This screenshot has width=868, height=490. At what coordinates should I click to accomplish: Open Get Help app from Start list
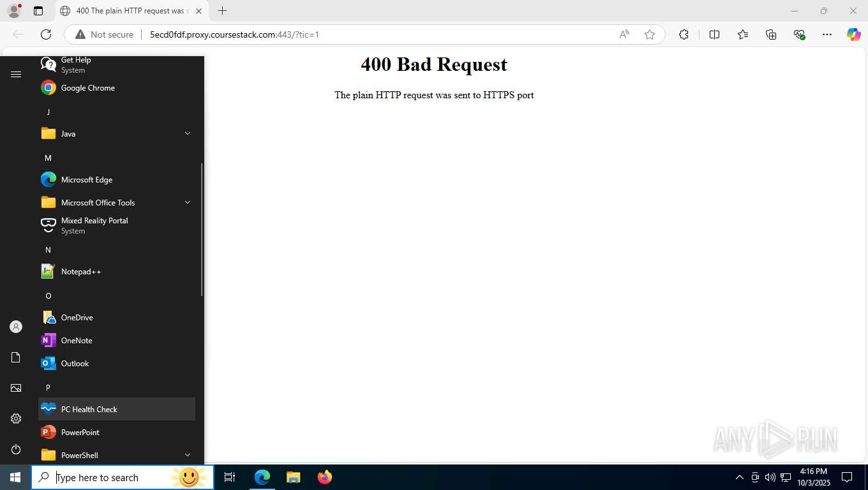point(117,64)
